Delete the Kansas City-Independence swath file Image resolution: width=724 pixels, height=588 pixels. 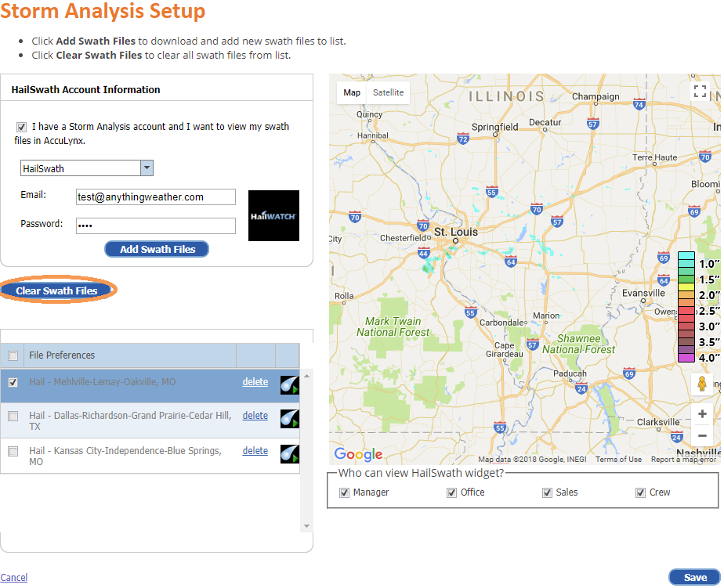(255, 451)
